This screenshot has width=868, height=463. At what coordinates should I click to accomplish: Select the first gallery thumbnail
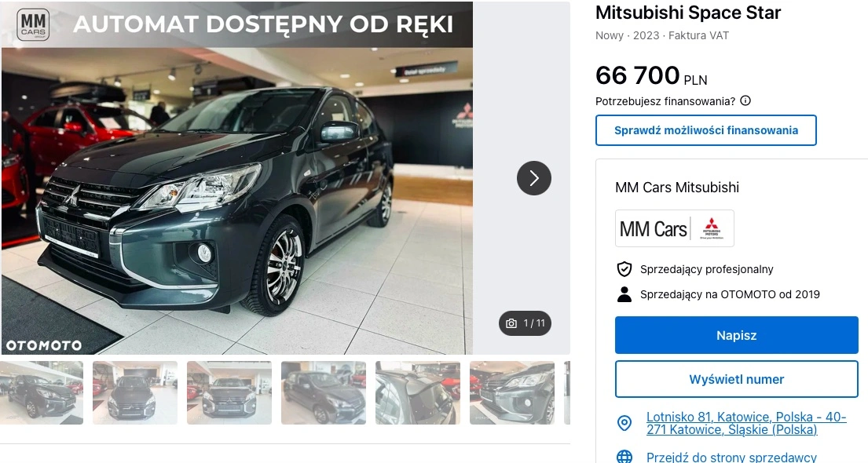[42, 392]
